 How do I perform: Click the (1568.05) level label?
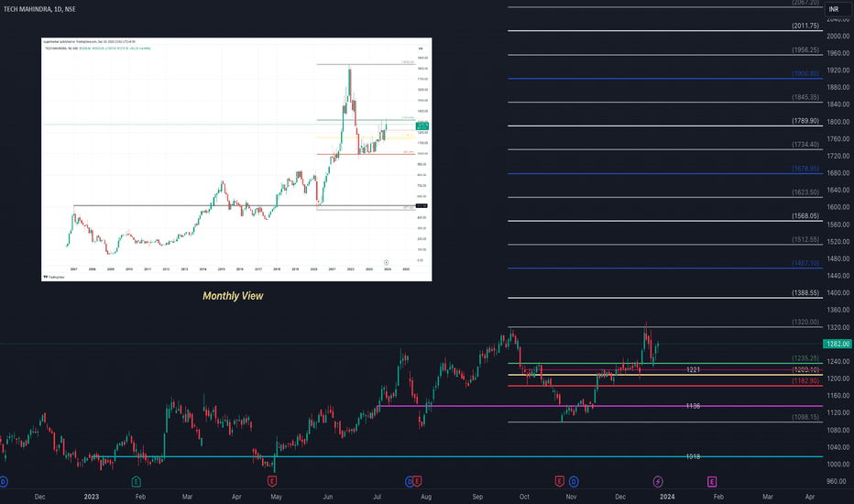pyautogui.click(x=805, y=215)
